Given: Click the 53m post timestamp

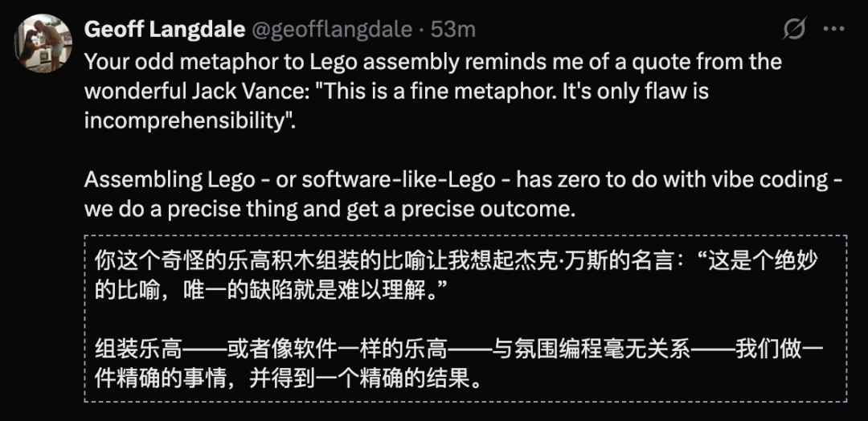Looking at the screenshot, I should click(x=453, y=30).
